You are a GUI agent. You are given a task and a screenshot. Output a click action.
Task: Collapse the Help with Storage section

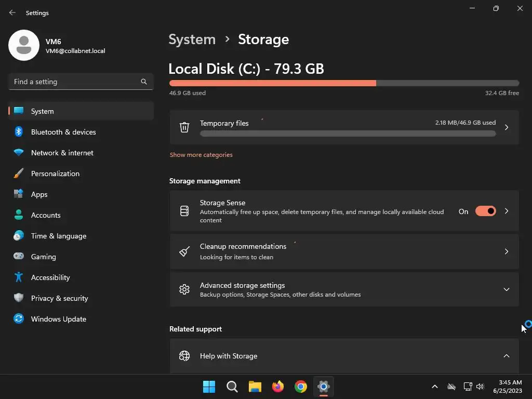[x=506, y=356]
